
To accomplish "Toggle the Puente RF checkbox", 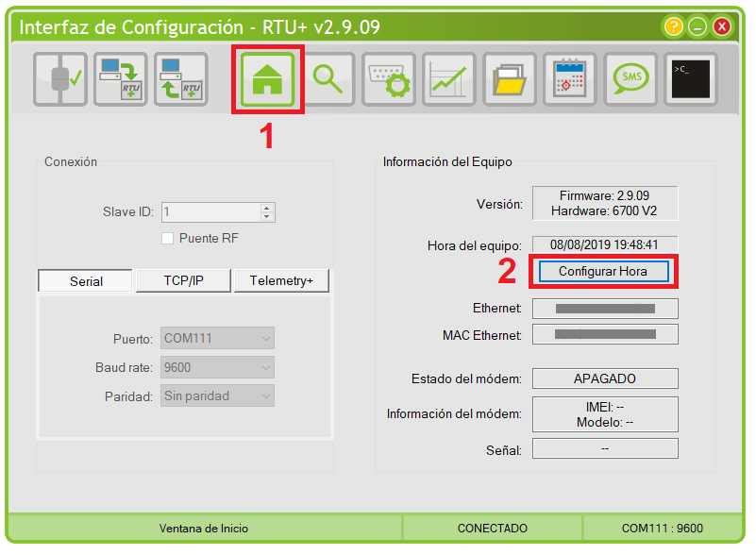I will click(x=168, y=239).
